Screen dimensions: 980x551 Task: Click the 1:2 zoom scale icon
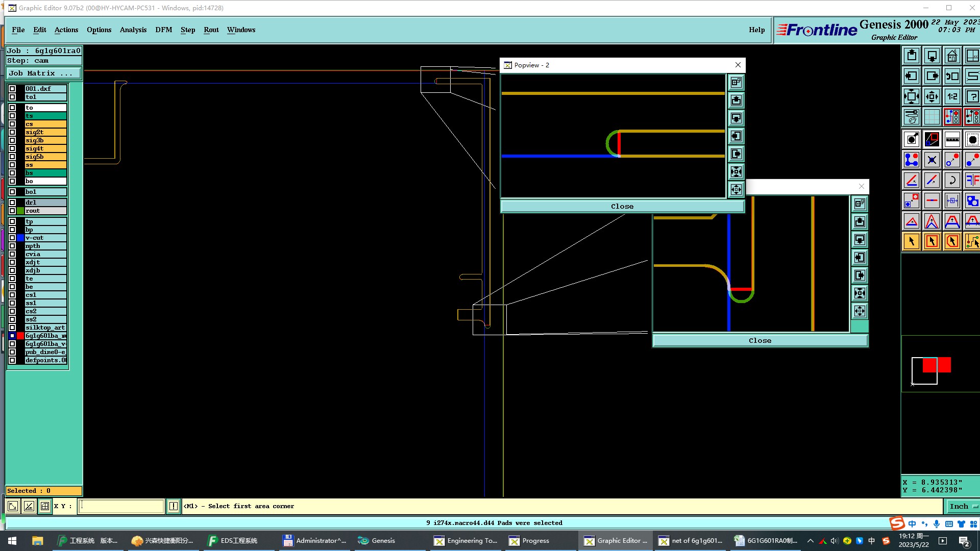952,96
